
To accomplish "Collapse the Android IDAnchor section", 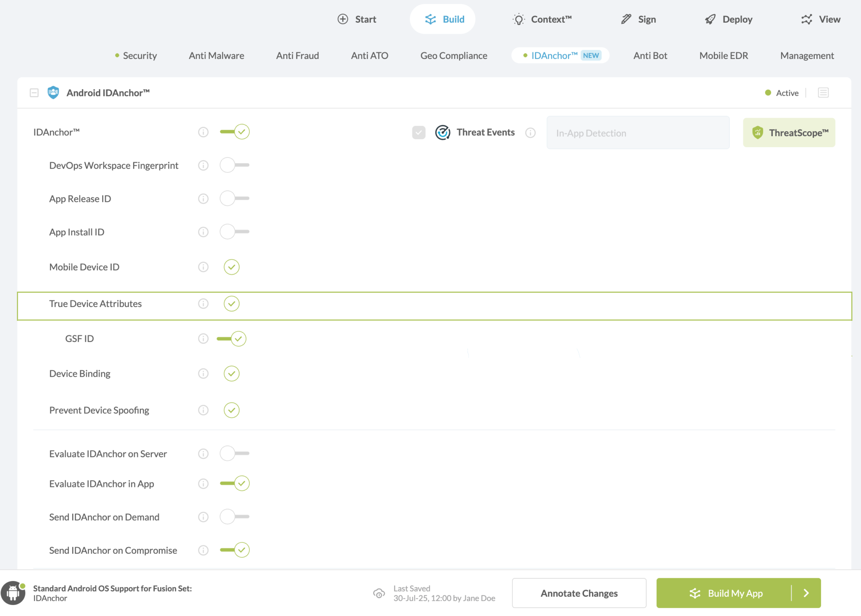I will click(x=34, y=93).
